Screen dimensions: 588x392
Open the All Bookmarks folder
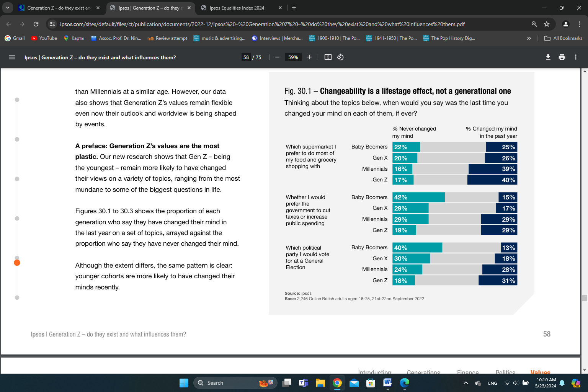pyautogui.click(x=563, y=38)
